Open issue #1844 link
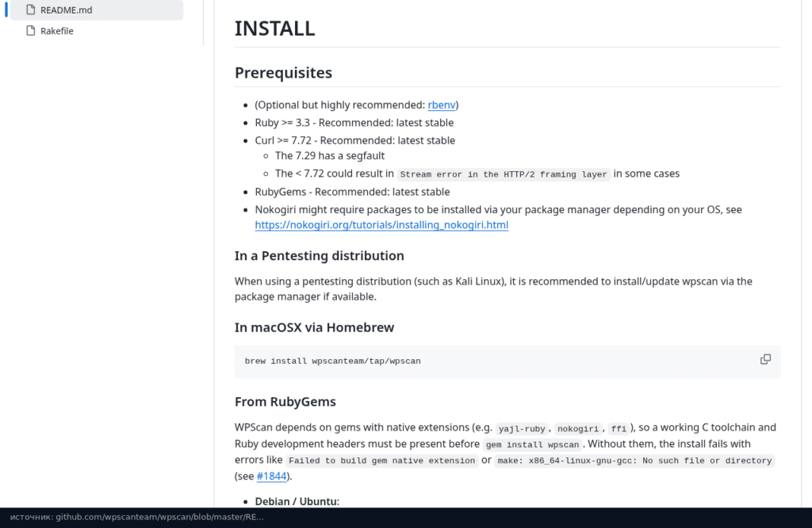The image size is (812, 528). coord(271,476)
